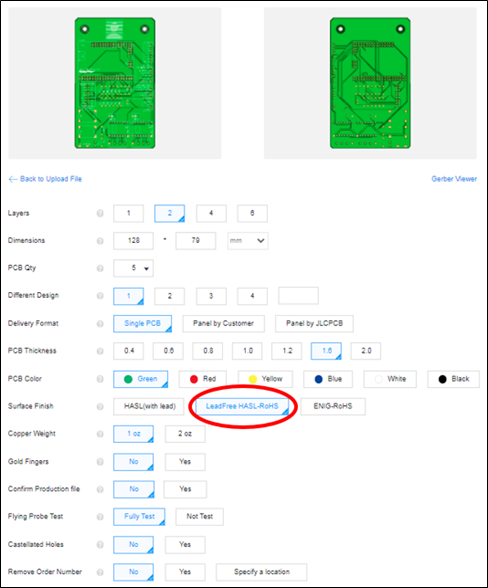
Task: Select Single PCB delivery format
Action: [x=143, y=324]
